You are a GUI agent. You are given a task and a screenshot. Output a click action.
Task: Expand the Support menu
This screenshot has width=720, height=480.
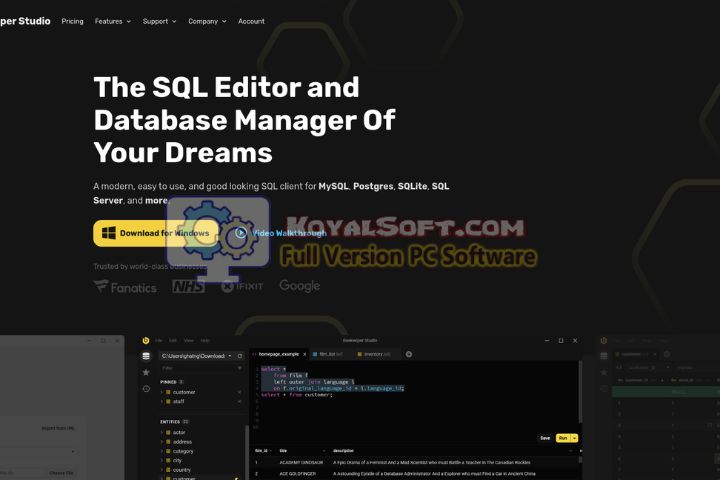coord(159,21)
